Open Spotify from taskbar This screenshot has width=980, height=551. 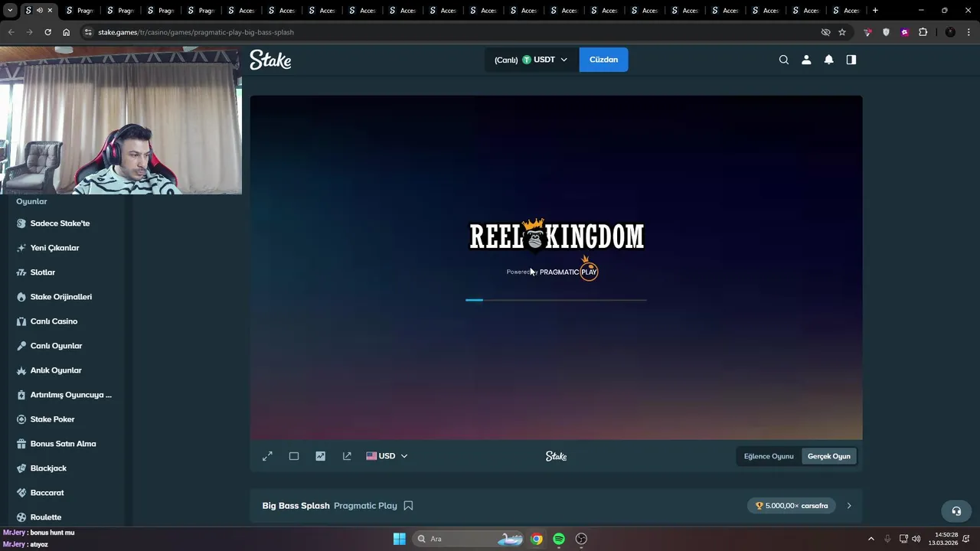pos(559,539)
